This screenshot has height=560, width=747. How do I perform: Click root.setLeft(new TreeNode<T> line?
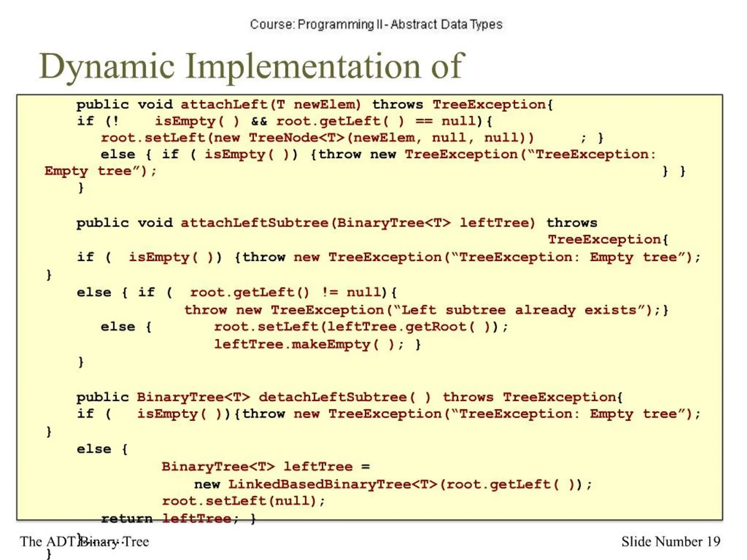pos(317,138)
